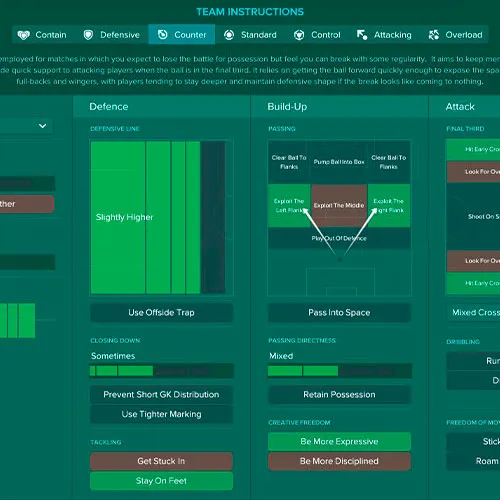Viewport: 500px width, 500px height.
Task: Enable Use Tighter Marking
Action: click(x=161, y=414)
